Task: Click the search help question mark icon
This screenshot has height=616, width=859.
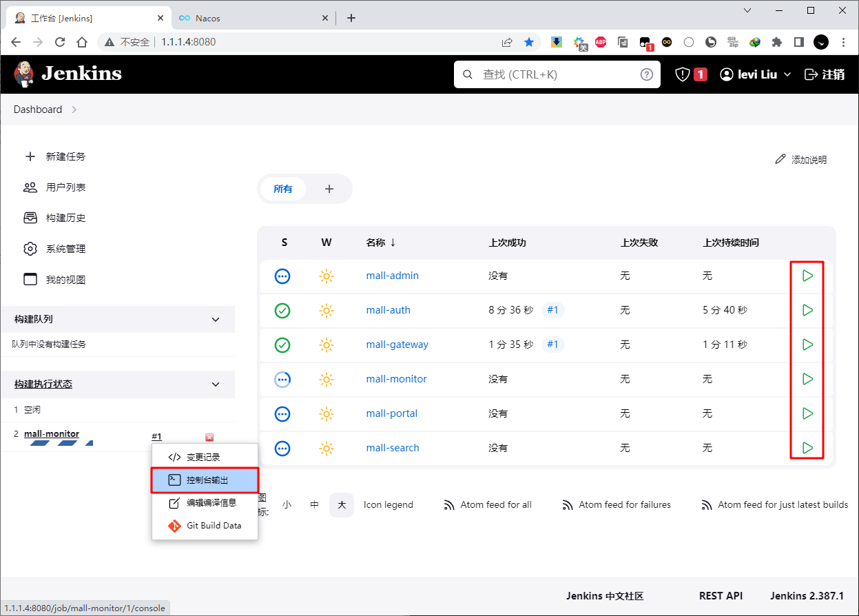Action: coord(646,74)
